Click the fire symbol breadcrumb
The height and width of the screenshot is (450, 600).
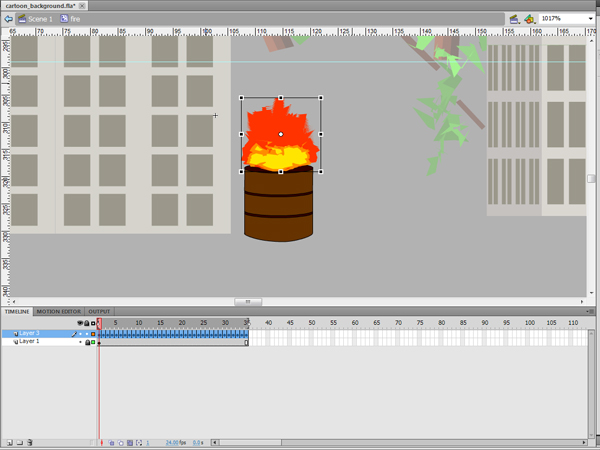pyautogui.click(x=70, y=19)
